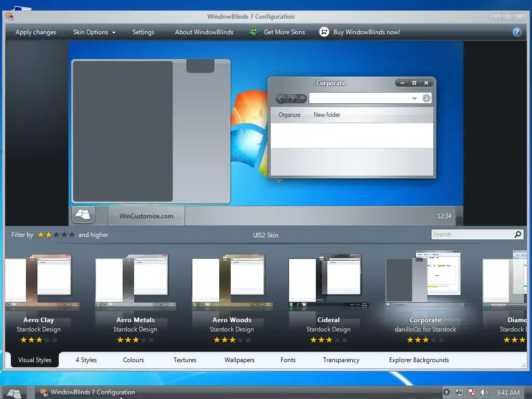Click the WindowBlinds app icon in title bar
Viewport: 532px width, 399px height.
tap(9, 16)
